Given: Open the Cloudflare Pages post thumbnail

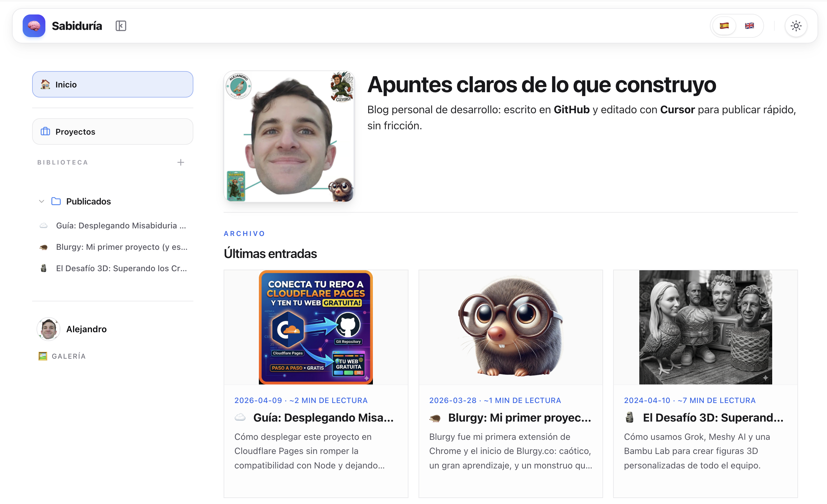Looking at the screenshot, I should (316, 327).
